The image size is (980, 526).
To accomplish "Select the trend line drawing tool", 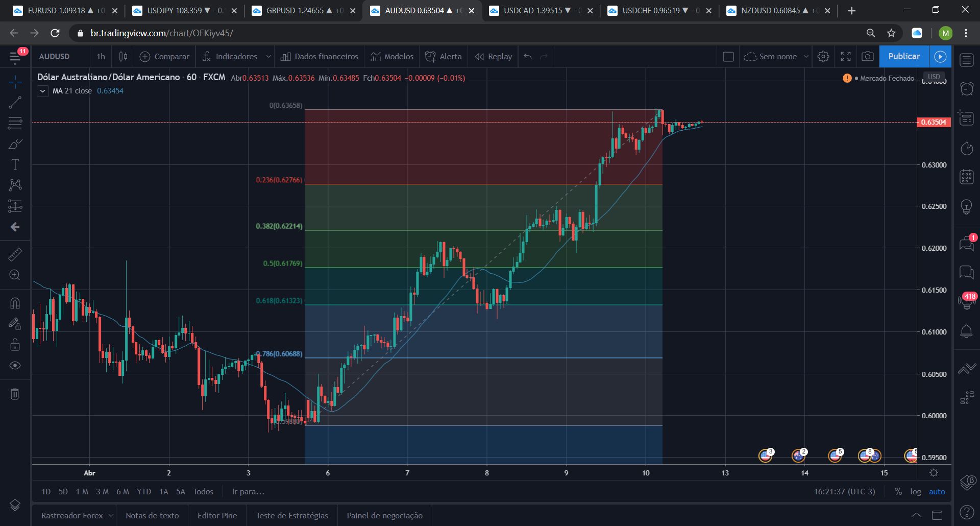I will (15, 102).
